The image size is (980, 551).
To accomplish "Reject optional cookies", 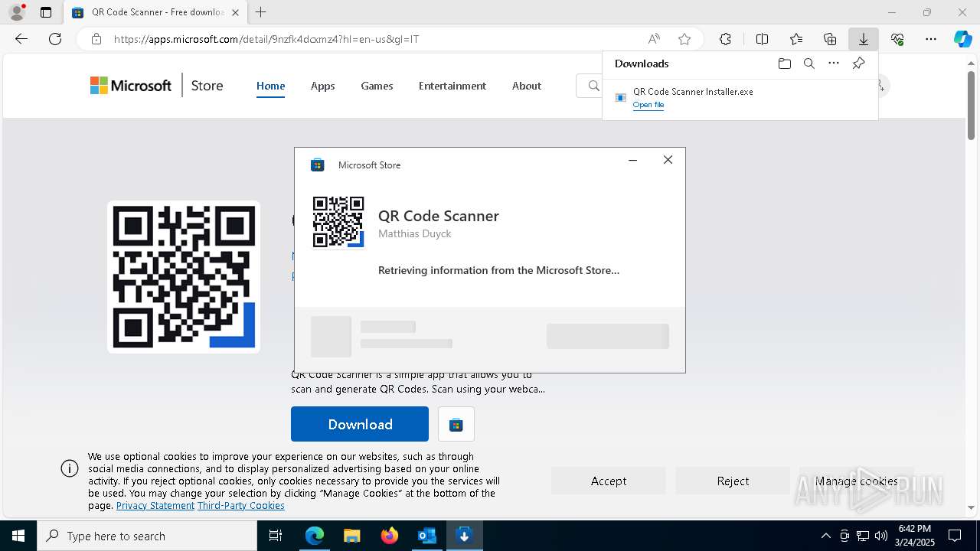I will 733,481.
